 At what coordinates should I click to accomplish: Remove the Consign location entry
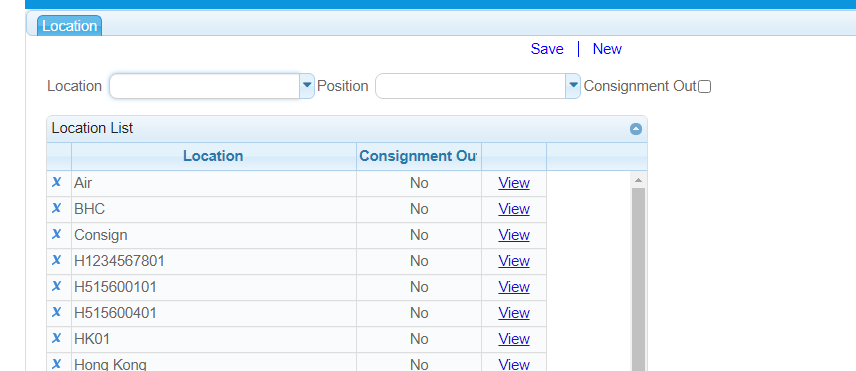click(x=56, y=235)
